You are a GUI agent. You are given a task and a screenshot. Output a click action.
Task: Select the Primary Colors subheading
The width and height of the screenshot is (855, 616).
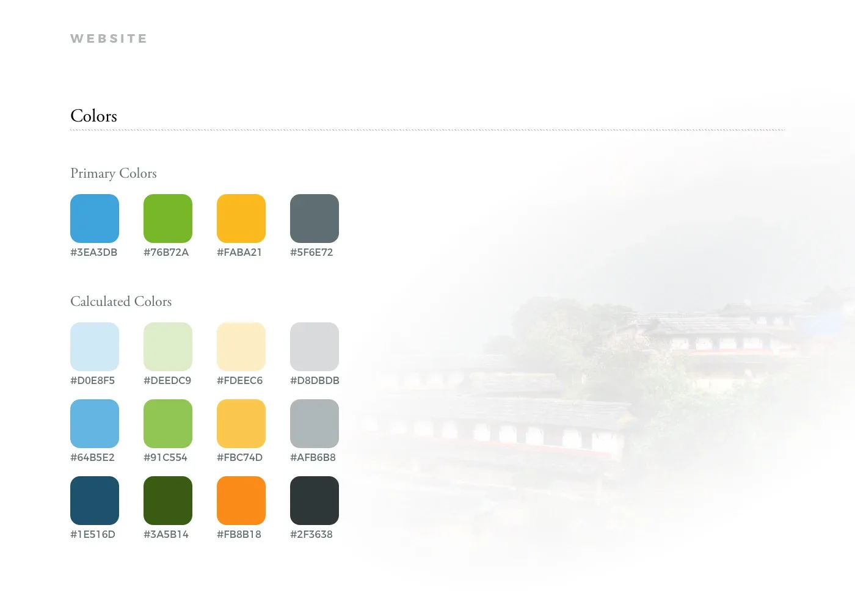114,173
